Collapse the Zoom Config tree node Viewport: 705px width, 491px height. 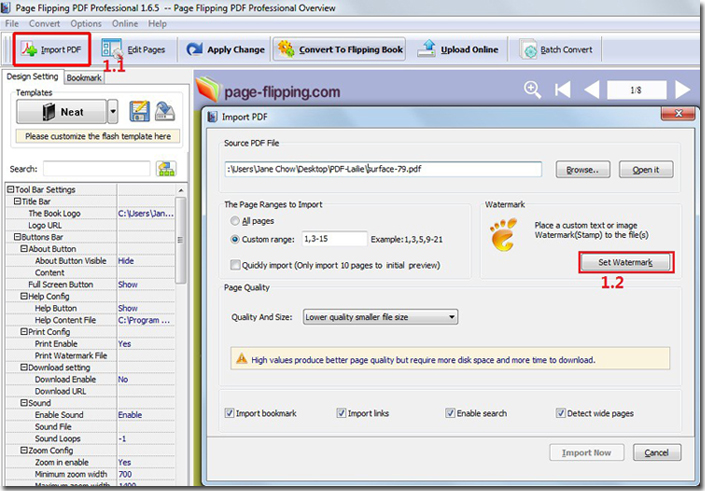click(x=24, y=450)
